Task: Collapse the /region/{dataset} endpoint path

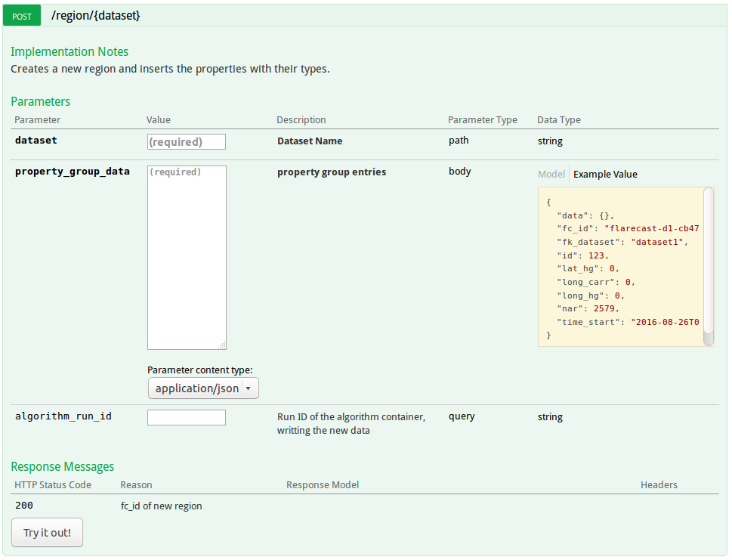Action: pos(95,15)
